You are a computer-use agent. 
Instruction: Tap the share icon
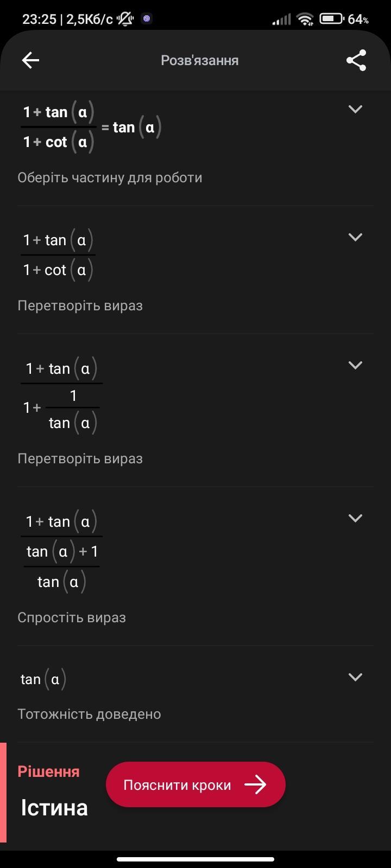[356, 60]
